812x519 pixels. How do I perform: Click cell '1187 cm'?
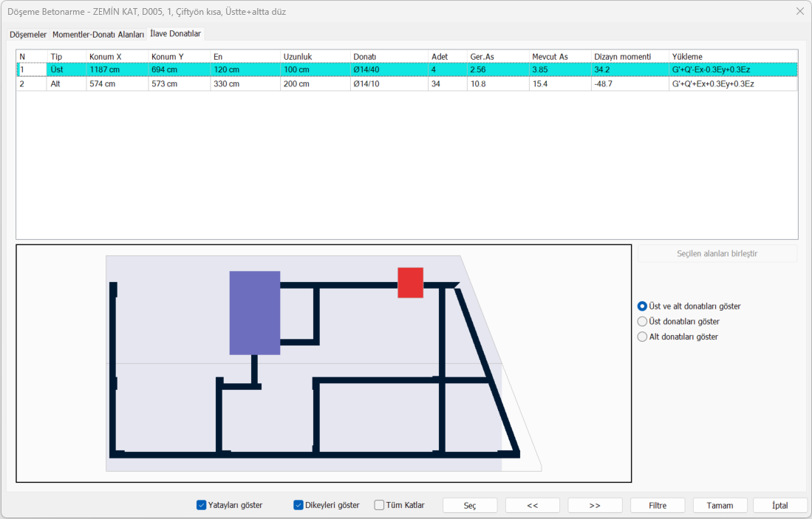point(117,69)
